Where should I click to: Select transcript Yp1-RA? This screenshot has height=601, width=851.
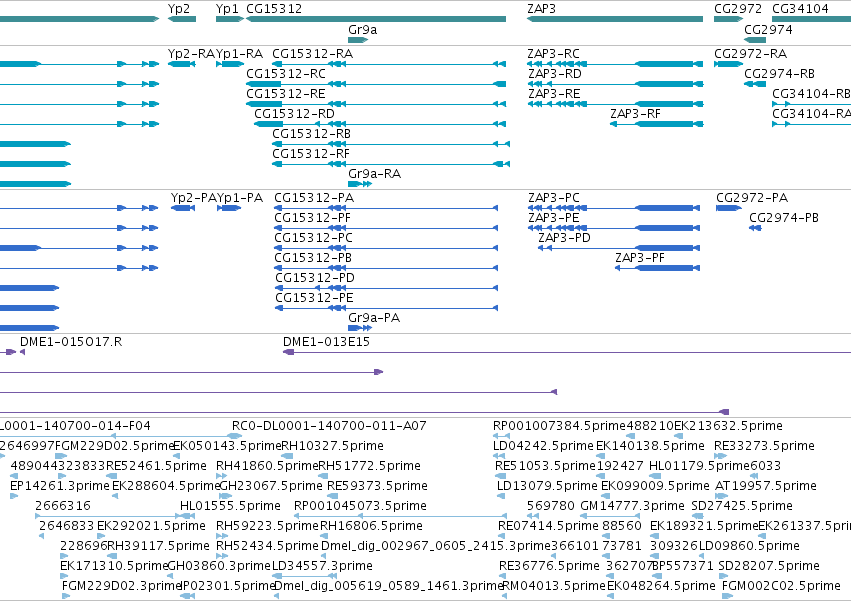click(x=239, y=54)
